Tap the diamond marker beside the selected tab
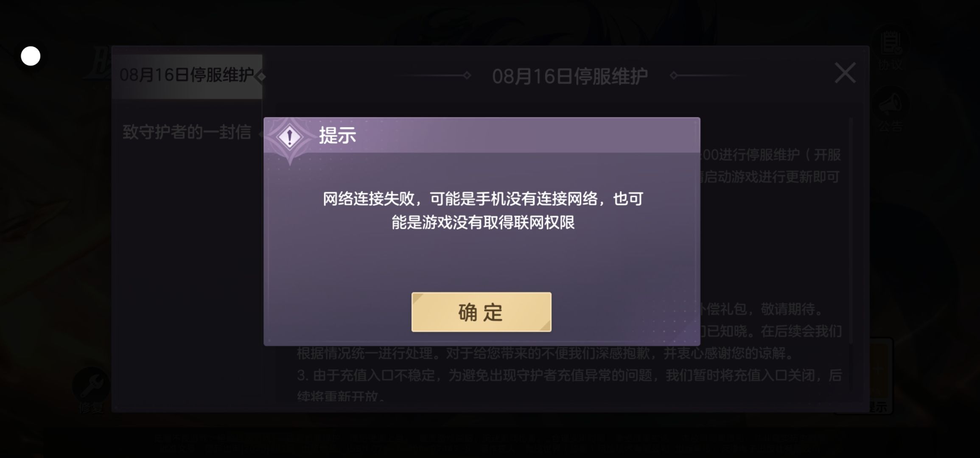The height and width of the screenshot is (458, 980). (x=261, y=77)
